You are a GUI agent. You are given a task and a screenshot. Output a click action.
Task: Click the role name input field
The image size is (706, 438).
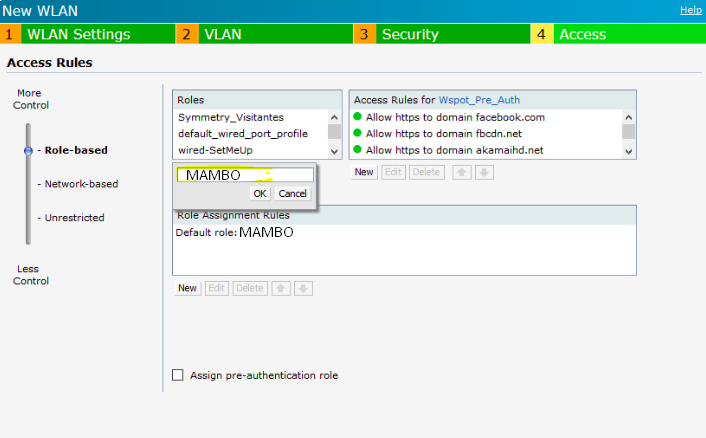(x=245, y=175)
